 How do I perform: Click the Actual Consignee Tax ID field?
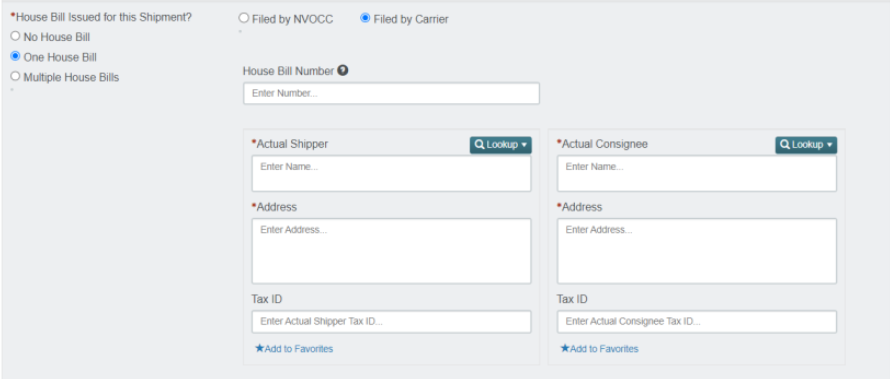coord(696,322)
